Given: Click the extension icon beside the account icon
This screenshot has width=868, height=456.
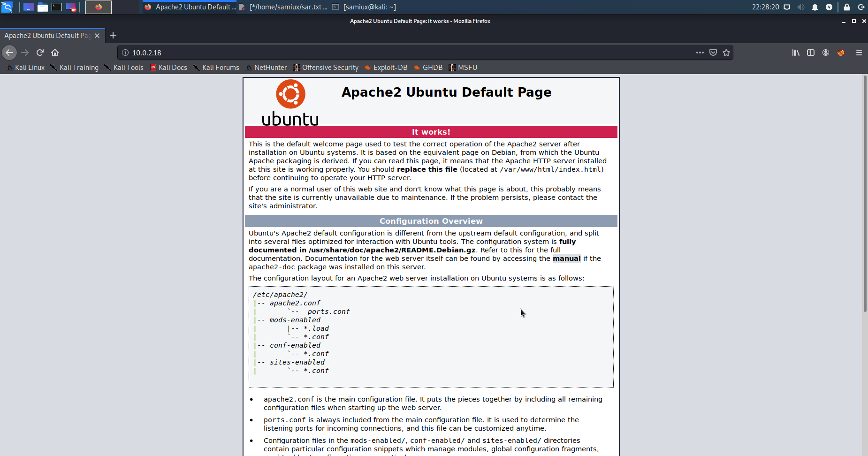Looking at the screenshot, I should pyautogui.click(x=841, y=53).
